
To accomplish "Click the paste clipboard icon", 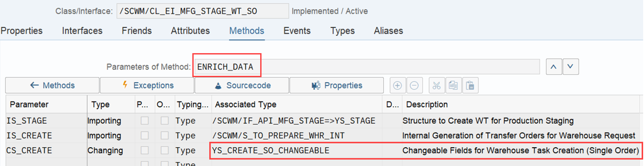I will (x=470, y=85).
